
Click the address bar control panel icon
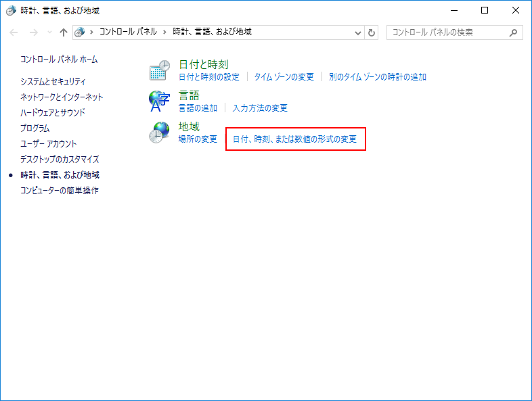click(x=80, y=32)
